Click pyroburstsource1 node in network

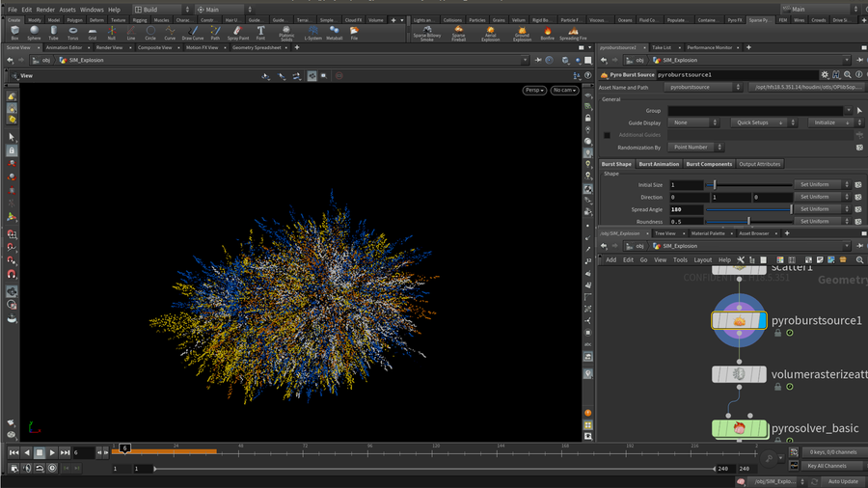(739, 320)
